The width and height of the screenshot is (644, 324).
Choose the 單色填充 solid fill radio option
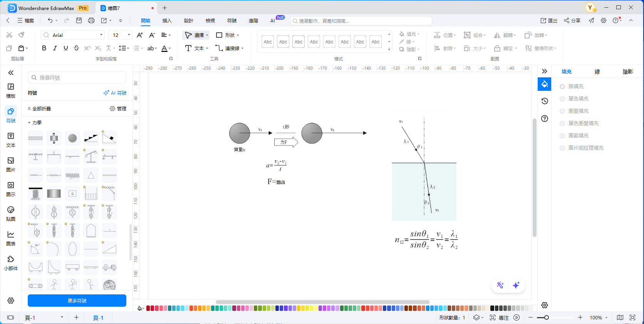(562, 99)
